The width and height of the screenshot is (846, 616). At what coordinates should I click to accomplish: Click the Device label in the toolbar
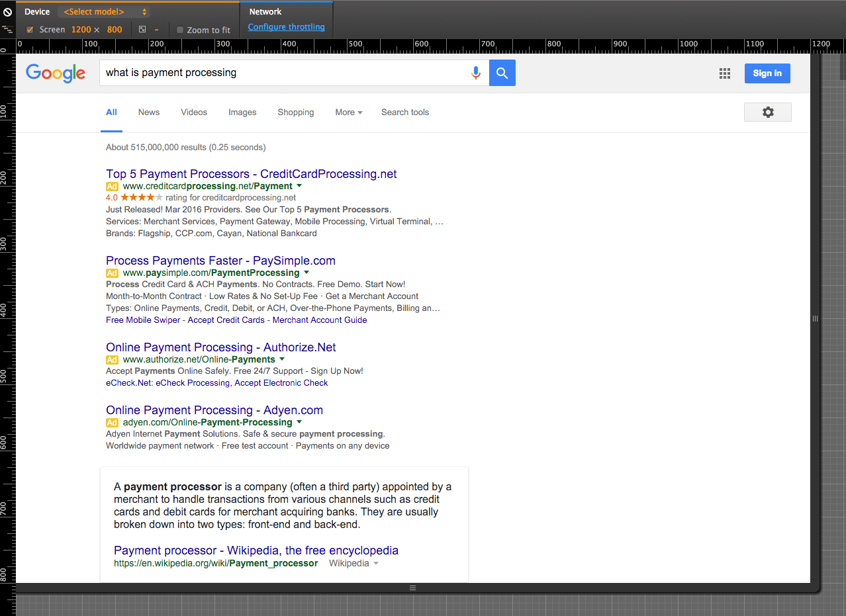[37, 12]
